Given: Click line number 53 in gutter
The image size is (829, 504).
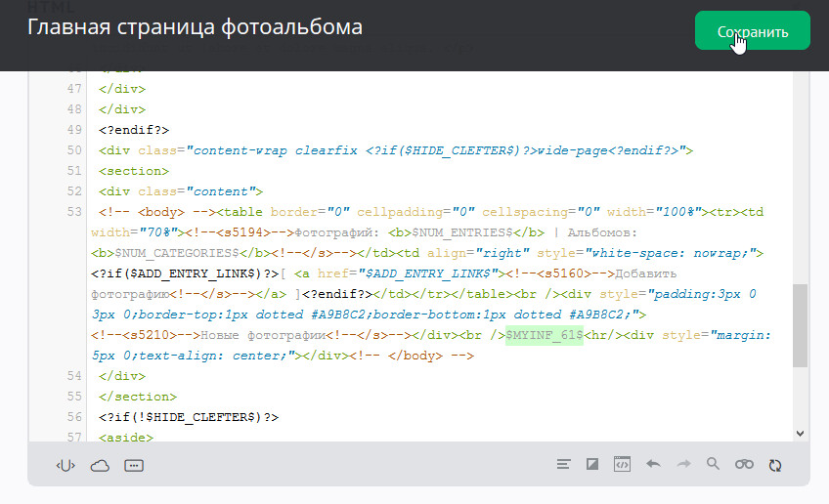Looking at the screenshot, I should (x=74, y=212).
